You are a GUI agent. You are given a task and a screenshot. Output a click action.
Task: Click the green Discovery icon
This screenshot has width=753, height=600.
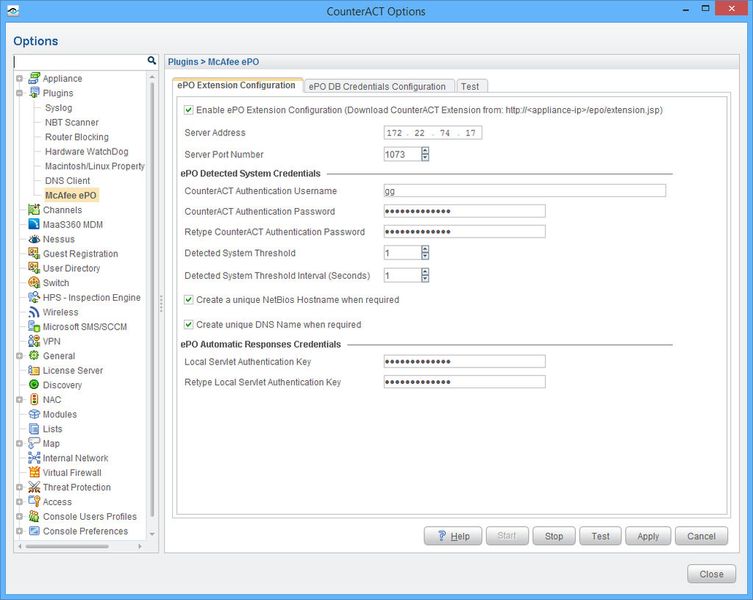coord(34,385)
